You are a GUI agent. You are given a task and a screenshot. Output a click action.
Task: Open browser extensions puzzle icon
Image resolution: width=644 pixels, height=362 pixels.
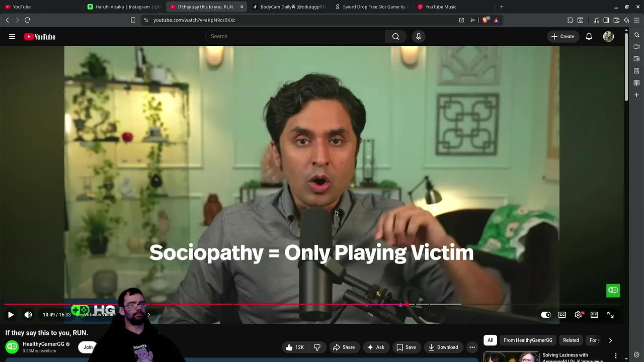coord(570,20)
